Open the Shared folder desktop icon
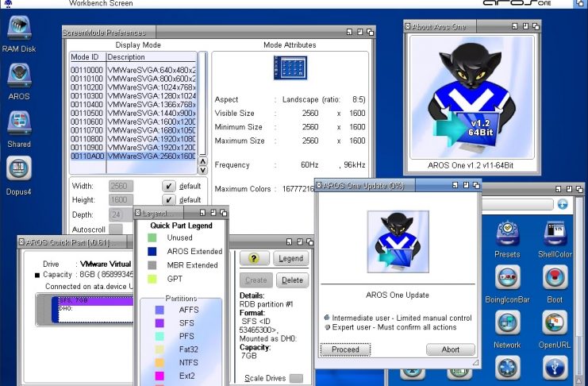This screenshot has height=386, width=588. pyautogui.click(x=19, y=125)
